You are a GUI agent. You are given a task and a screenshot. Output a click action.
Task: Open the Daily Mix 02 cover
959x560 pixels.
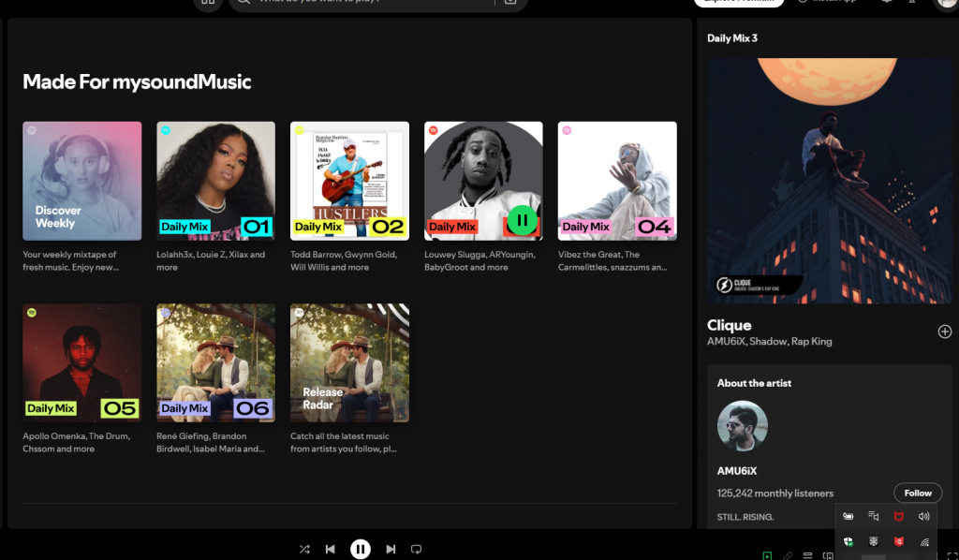pyautogui.click(x=350, y=181)
